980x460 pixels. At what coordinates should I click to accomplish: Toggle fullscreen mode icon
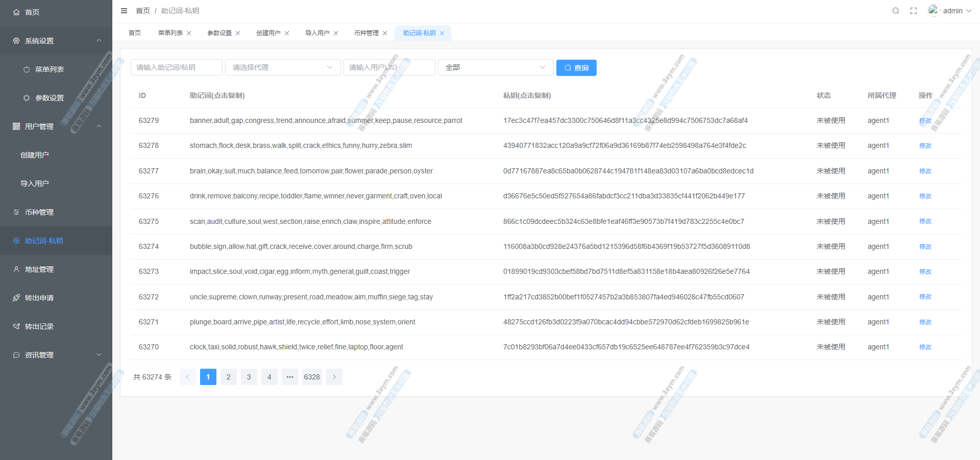click(914, 11)
